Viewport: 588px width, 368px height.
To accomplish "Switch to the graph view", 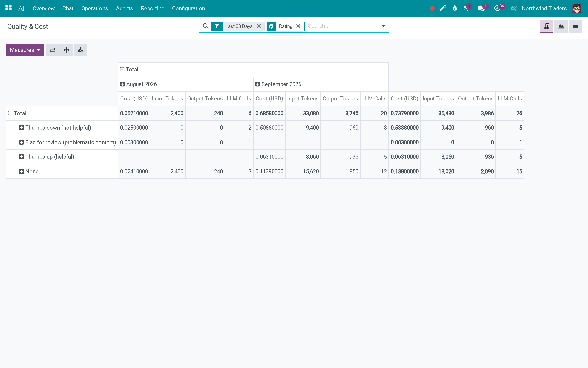I will (x=561, y=26).
